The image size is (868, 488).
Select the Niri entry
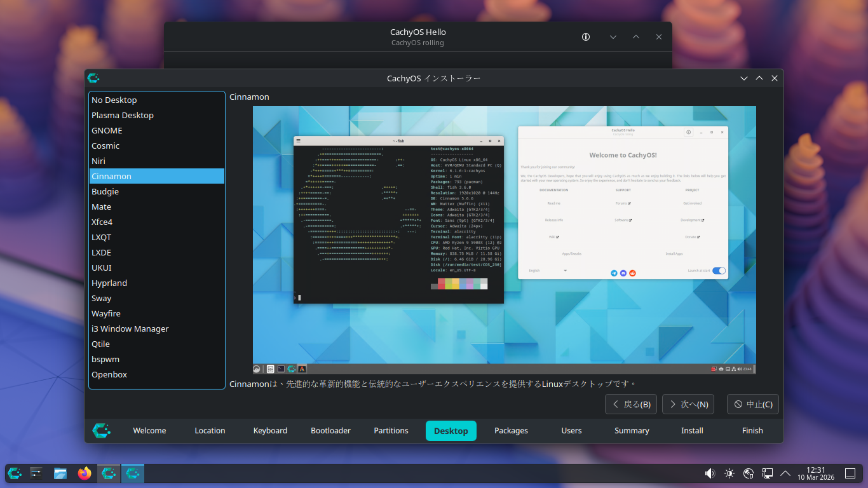click(157, 161)
